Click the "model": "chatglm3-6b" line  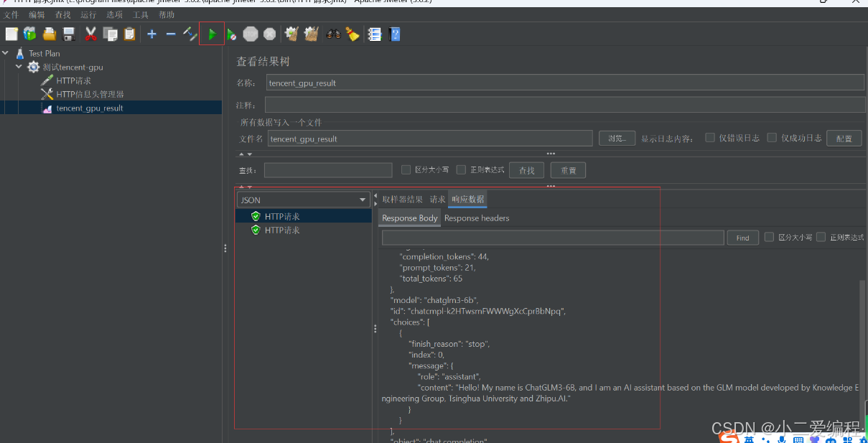434,300
